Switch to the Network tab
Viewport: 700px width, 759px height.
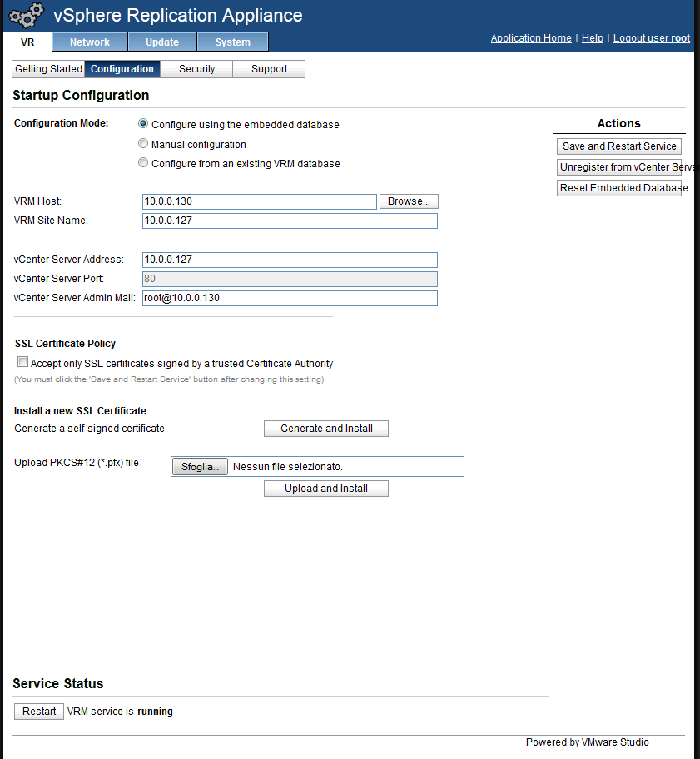pyautogui.click(x=89, y=42)
